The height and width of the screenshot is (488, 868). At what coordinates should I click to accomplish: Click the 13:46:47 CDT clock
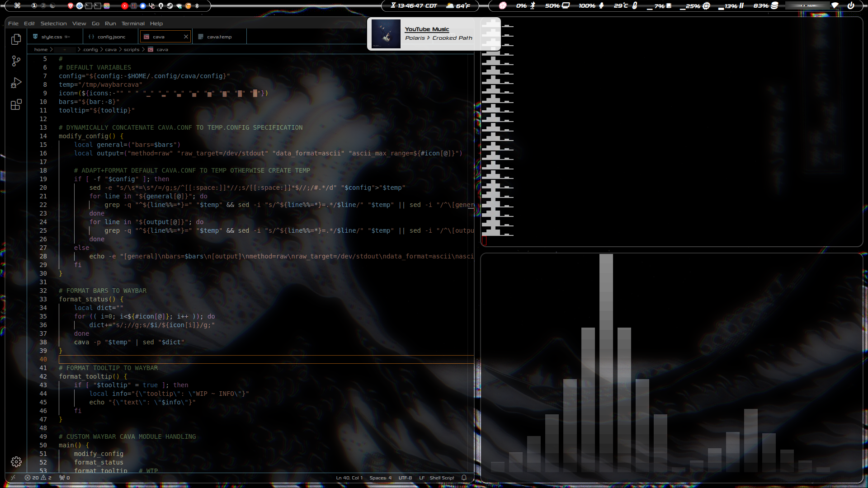[x=414, y=6]
